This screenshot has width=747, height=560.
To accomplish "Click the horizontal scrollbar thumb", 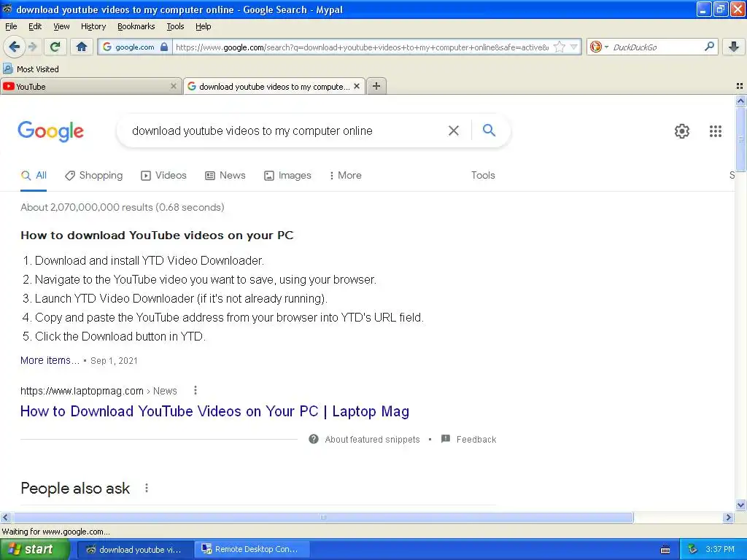I will point(323,518).
